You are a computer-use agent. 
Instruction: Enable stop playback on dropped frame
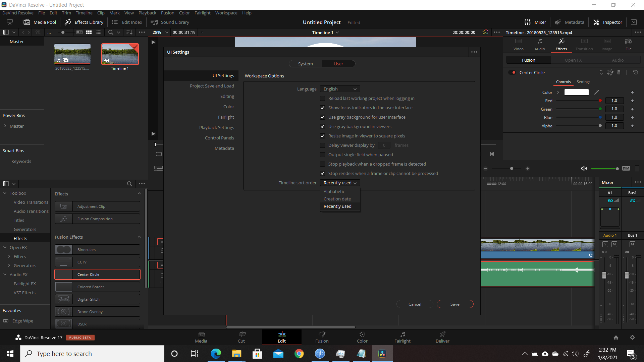pos(322,164)
